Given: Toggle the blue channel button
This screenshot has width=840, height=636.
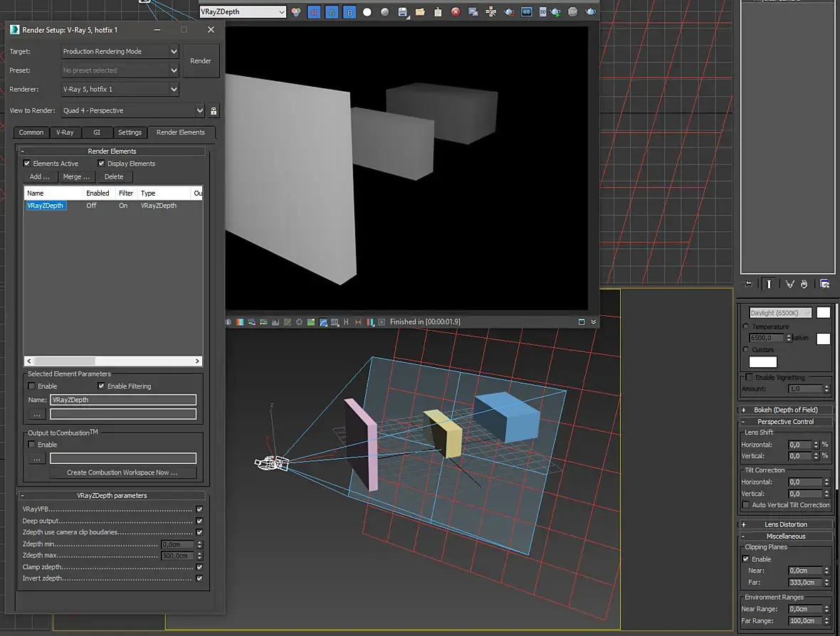Looking at the screenshot, I should coord(350,12).
